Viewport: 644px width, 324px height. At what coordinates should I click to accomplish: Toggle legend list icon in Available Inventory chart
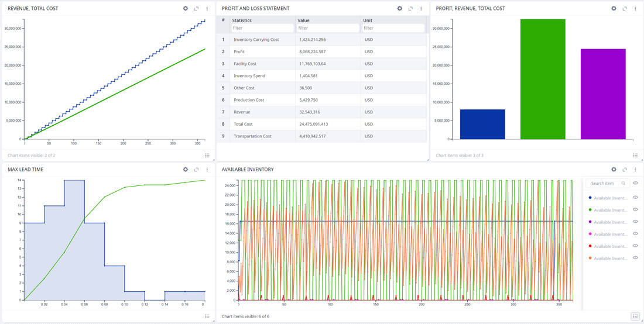tap(635, 316)
